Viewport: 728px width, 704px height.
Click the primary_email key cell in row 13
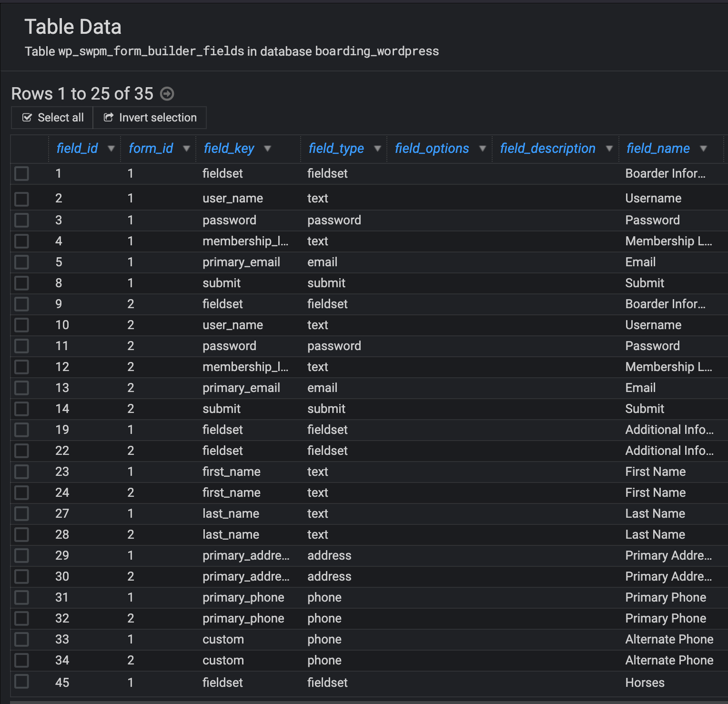click(241, 388)
